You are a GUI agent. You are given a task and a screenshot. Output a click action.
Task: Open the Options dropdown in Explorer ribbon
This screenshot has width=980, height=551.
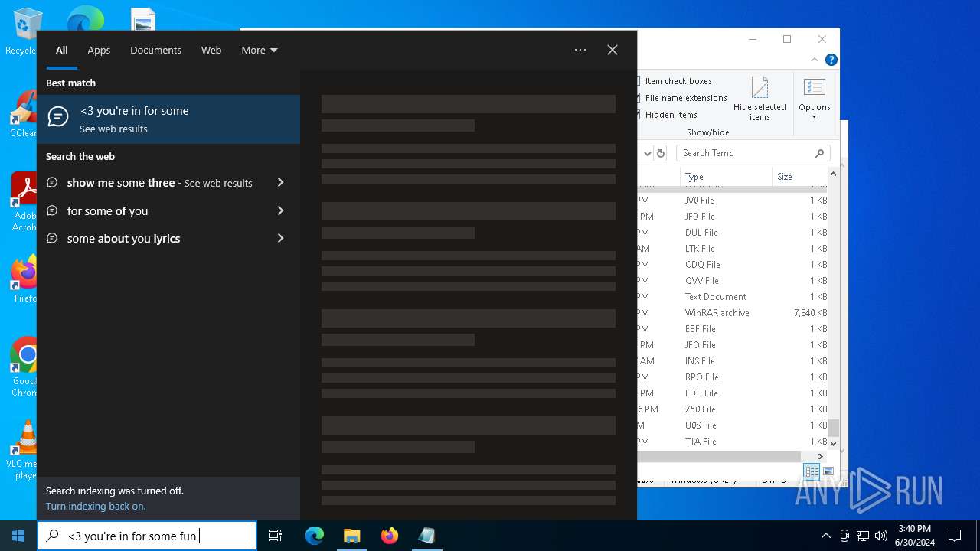(x=815, y=99)
